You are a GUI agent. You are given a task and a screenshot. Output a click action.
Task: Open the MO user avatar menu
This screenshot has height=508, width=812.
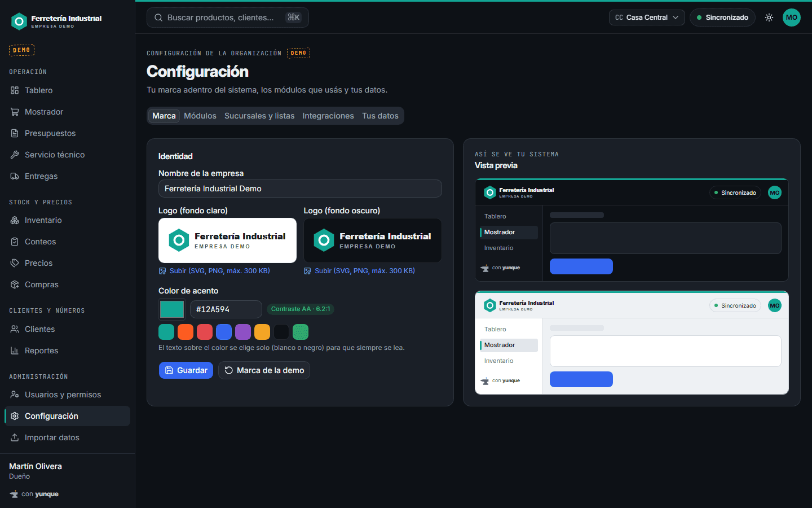point(792,17)
